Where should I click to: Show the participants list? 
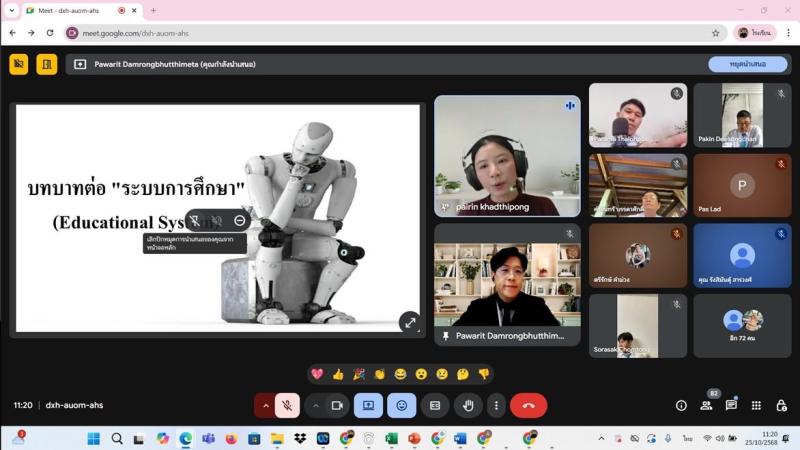pyautogui.click(x=706, y=405)
